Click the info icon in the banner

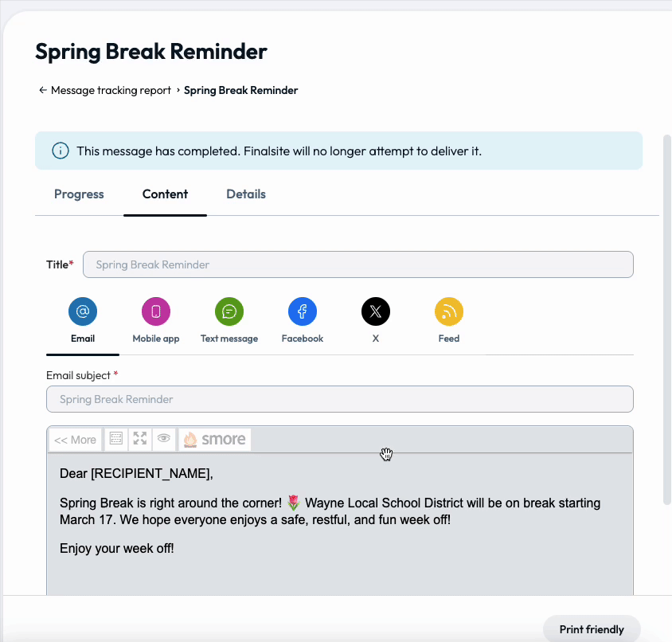point(60,151)
